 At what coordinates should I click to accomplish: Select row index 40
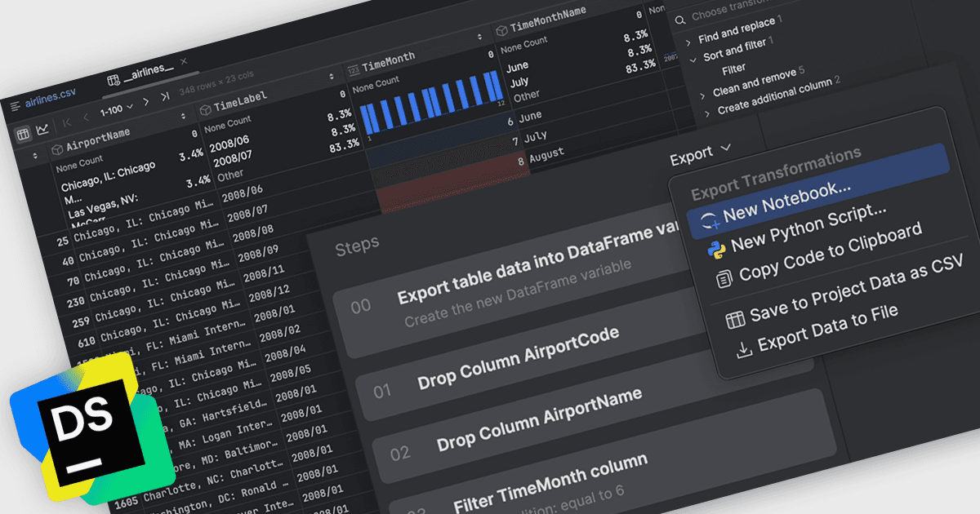point(68,263)
